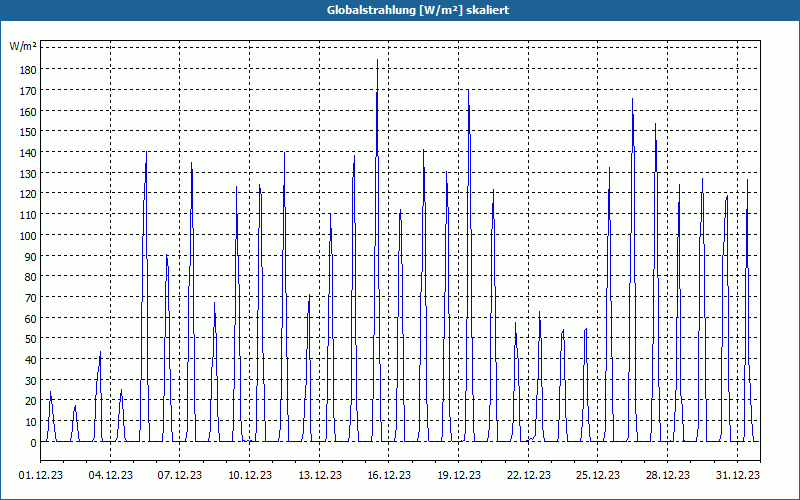Click the chart title "Globalstrahlung [W/m²] skaliert"
The height and width of the screenshot is (500, 800).
[417, 10]
